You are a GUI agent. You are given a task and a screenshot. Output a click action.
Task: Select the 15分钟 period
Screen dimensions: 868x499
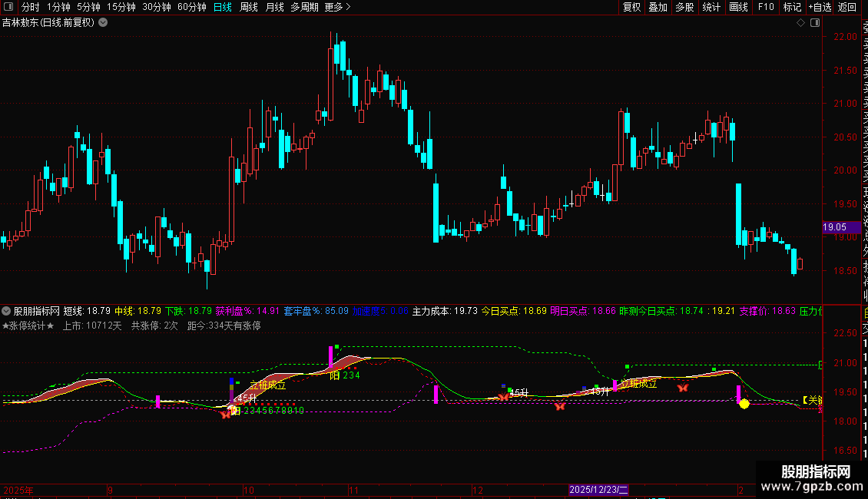[121, 7]
